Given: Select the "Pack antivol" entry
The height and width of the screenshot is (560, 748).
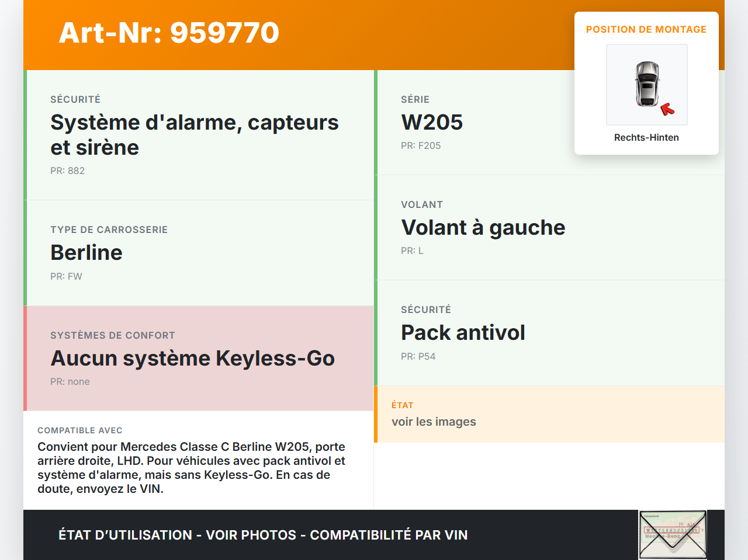Looking at the screenshot, I should (463, 332).
